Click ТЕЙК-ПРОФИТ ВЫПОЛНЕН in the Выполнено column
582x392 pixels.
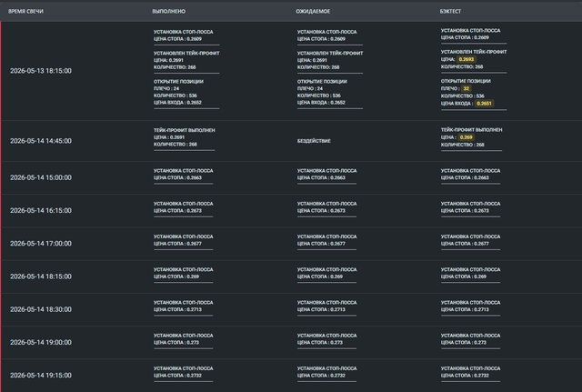click(x=184, y=130)
